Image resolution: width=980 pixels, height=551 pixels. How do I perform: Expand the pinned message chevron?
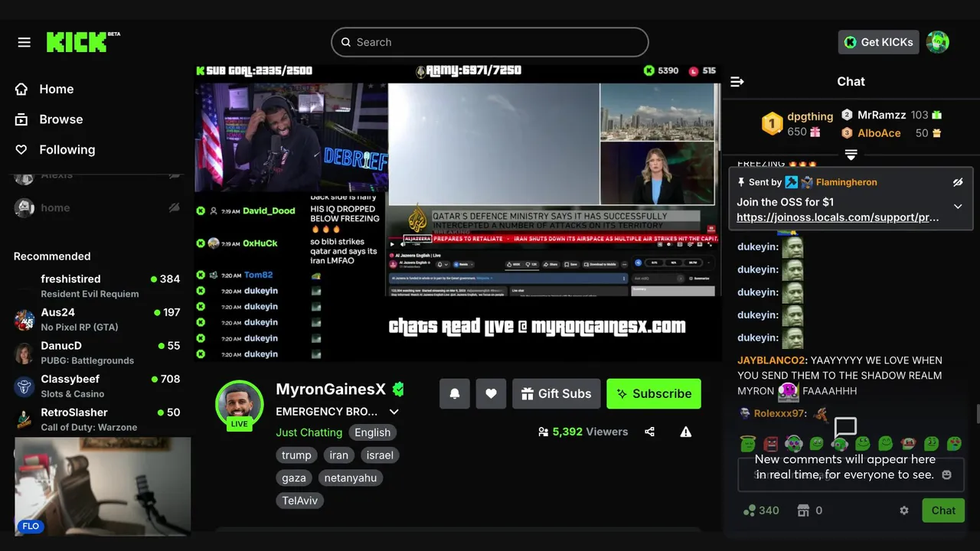958,207
